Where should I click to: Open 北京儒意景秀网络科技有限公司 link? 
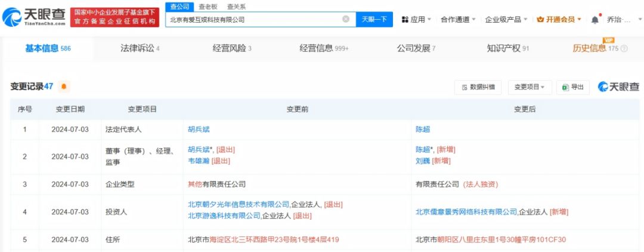pyautogui.click(x=466, y=212)
